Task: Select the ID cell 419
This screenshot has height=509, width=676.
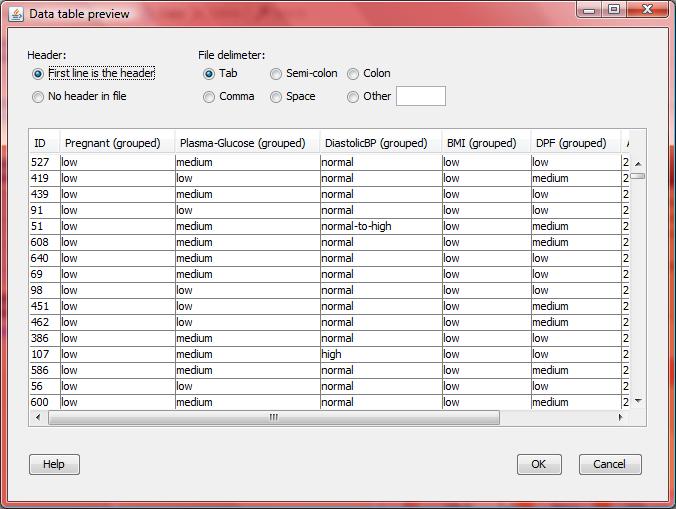Action: pyautogui.click(x=45, y=178)
